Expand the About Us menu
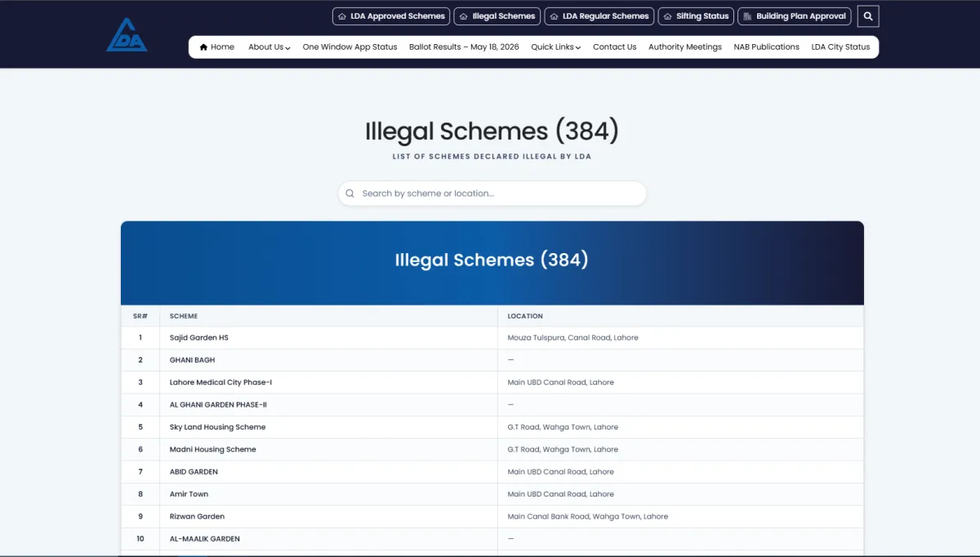This screenshot has height=557, width=980. tap(269, 47)
